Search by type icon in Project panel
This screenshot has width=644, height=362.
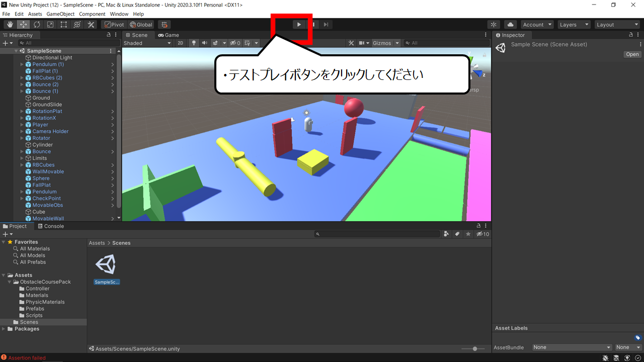pos(446,234)
